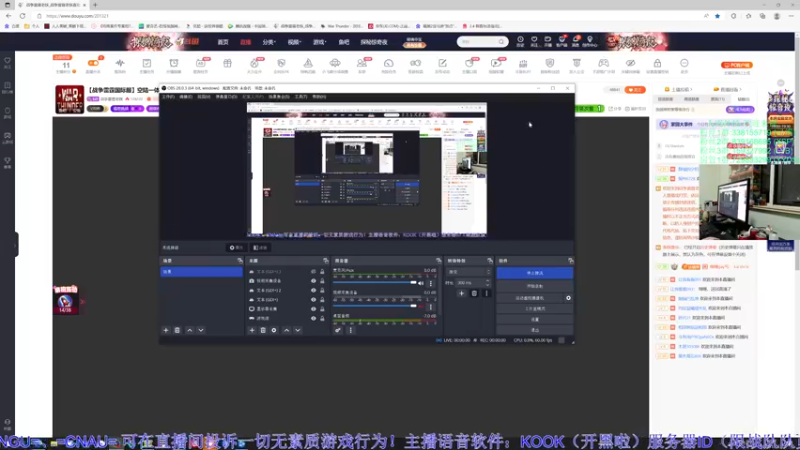This screenshot has width=800, height=450.
Task: Click the padlock icon in Douyu streamer toolbar
Action: 657,63
